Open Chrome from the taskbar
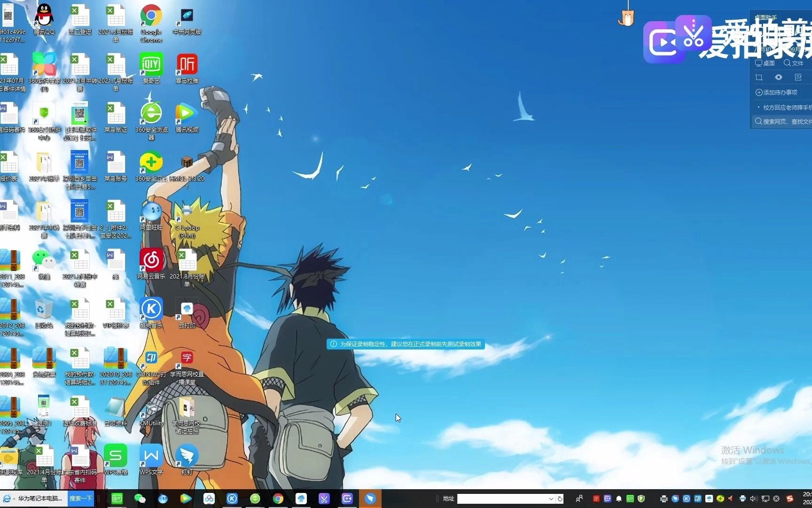Viewport: 812px width, 508px height. click(x=278, y=499)
